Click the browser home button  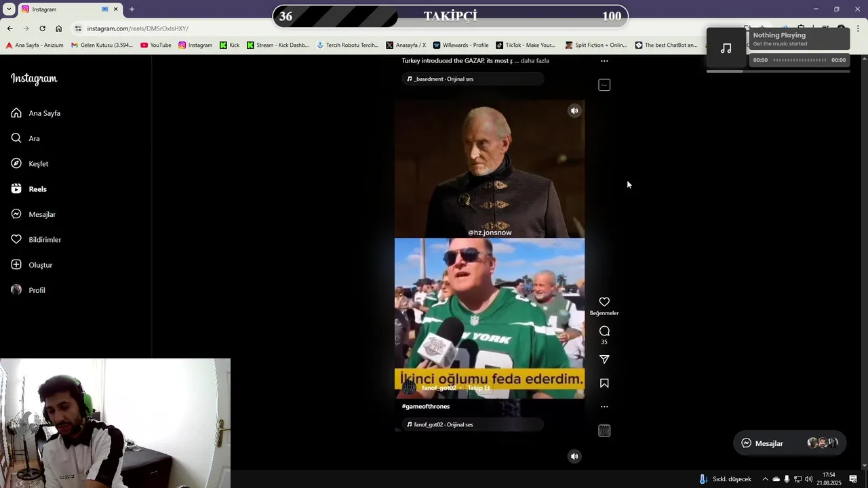tap(58, 28)
